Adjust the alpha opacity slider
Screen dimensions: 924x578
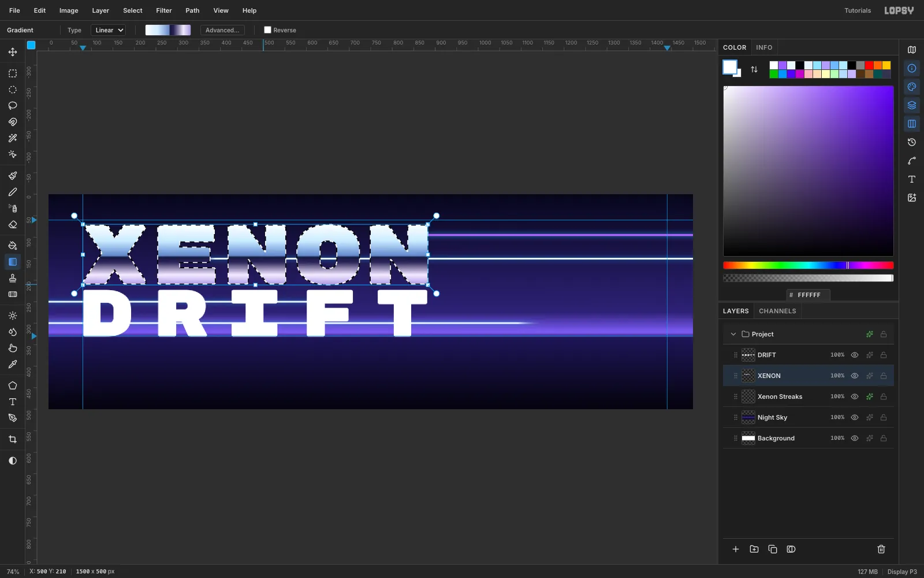808,278
